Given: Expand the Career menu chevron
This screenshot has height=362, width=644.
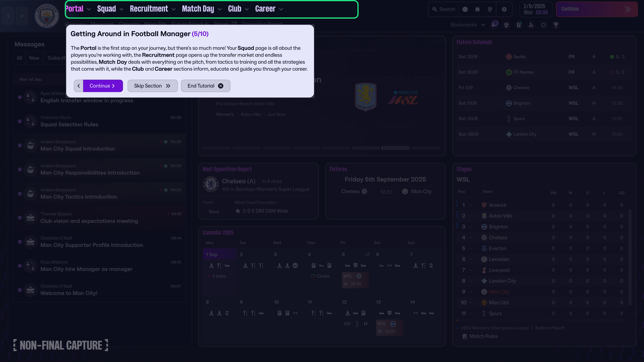Looking at the screenshot, I should point(281,9).
